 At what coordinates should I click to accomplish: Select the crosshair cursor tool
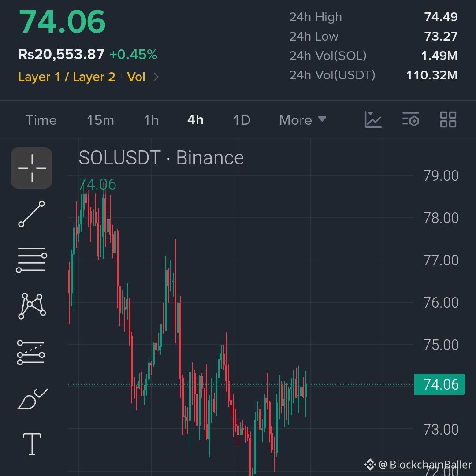(32, 168)
